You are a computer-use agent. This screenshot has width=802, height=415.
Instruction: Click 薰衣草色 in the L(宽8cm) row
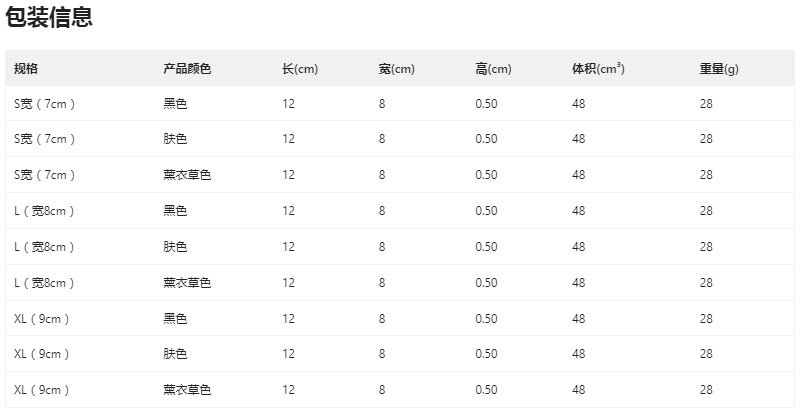coord(187,283)
